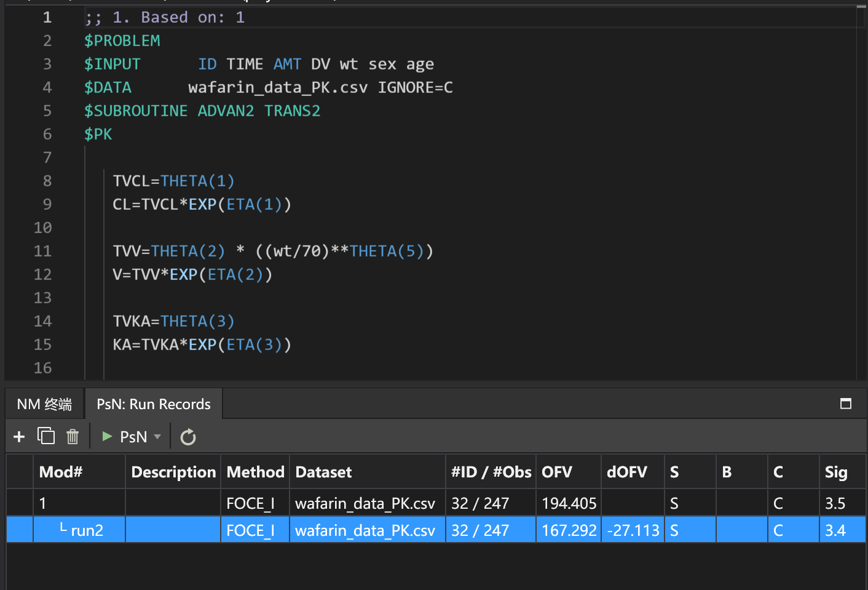Select model row 1 in run records
This screenshot has width=868, height=590.
point(79,503)
